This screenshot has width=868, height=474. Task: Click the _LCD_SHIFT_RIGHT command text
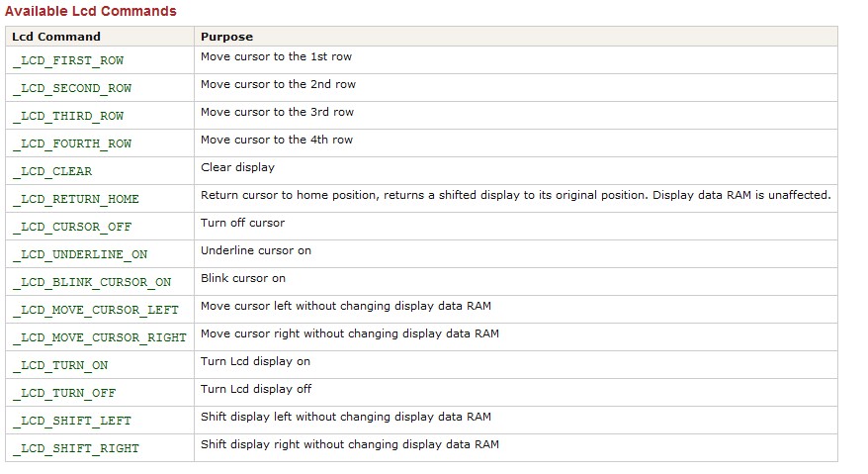(x=76, y=448)
